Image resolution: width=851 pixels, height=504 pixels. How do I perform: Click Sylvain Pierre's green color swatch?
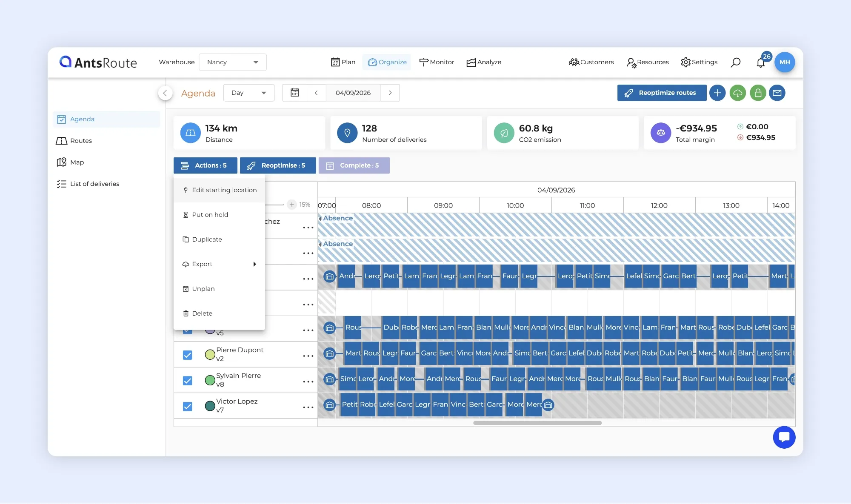[210, 380]
